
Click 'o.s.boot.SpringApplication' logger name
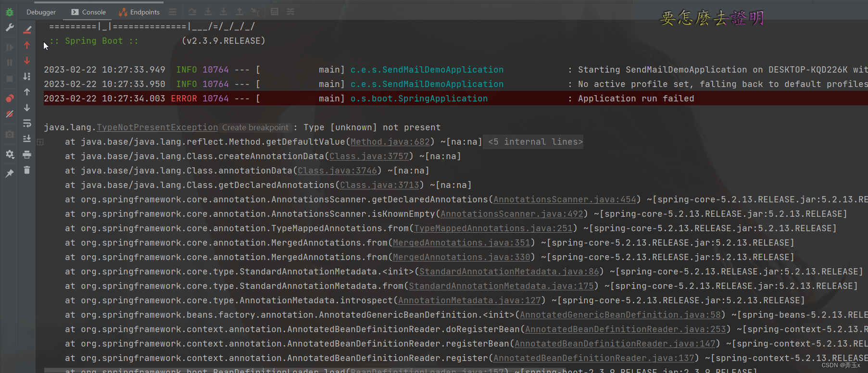click(x=419, y=99)
